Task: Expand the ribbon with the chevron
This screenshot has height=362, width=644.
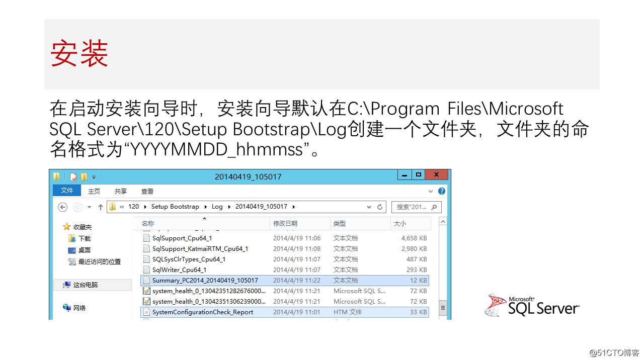Action: click(431, 191)
